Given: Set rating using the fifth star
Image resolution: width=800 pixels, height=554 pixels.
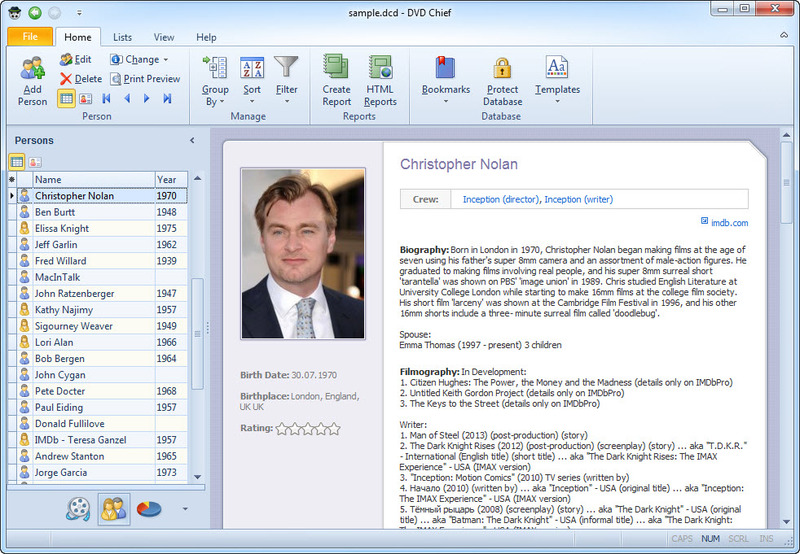Looking at the screenshot, I should (334, 429).
